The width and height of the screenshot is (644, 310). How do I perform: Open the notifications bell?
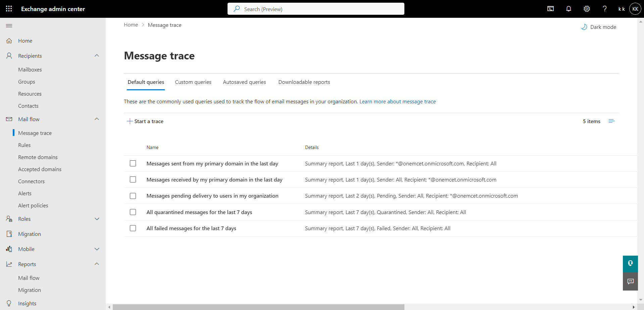568,9
